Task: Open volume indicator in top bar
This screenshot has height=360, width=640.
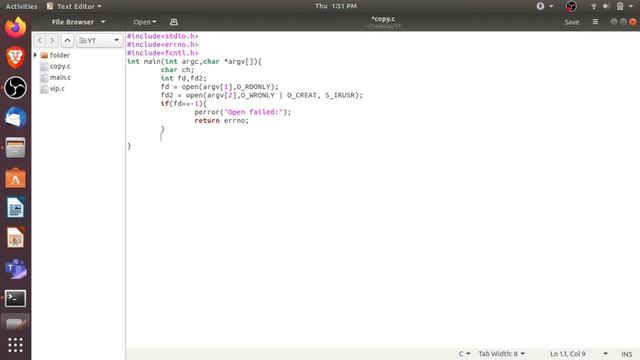Action: click(x=607, y=6)
